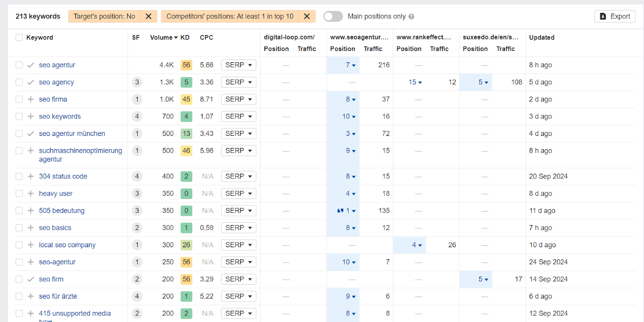The width and height of the screenshot is (644, 322).
Task: Click the Target's position: No filter chip
Action: [x=104, y=16]
